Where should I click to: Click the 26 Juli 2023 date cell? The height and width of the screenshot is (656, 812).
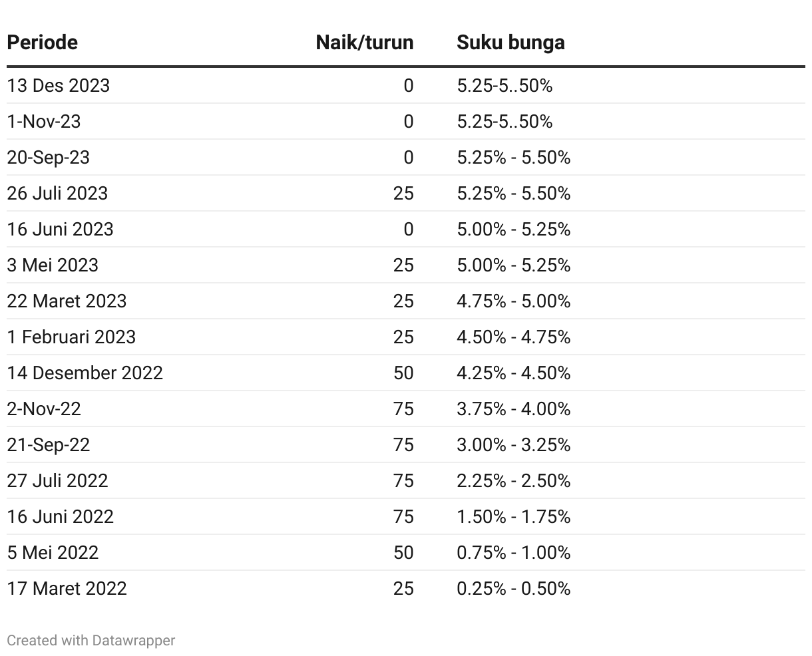[57, 194]
